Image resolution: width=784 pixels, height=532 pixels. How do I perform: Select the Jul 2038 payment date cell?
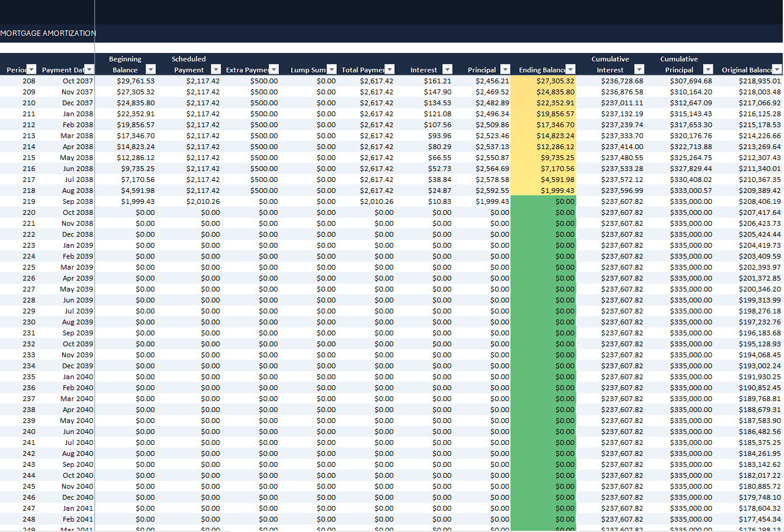pyautogui.click(x=79, y=180)
